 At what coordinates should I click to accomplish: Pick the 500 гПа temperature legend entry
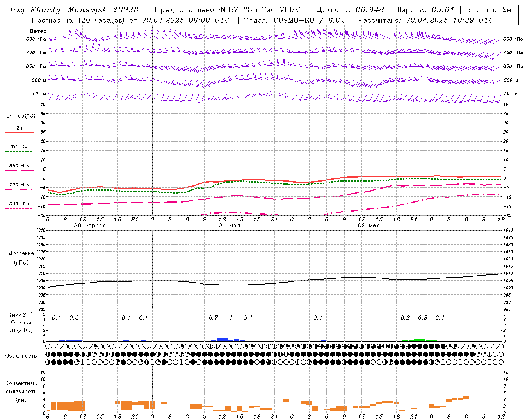click(19, 205)
